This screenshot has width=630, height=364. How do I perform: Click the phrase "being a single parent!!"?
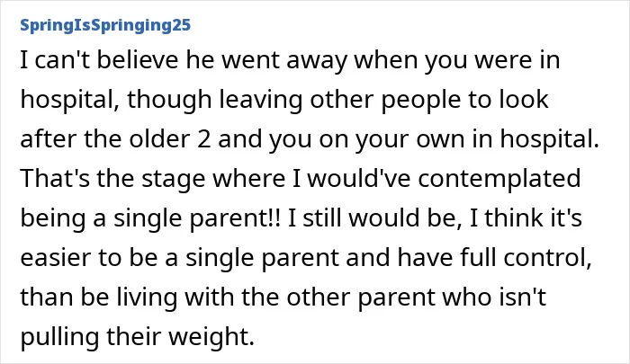tap(150, 218)
